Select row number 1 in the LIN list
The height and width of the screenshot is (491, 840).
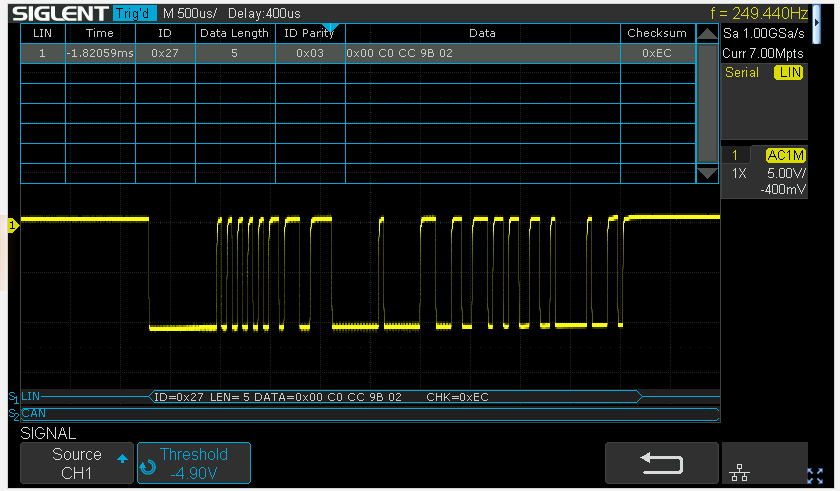(43, 54)
